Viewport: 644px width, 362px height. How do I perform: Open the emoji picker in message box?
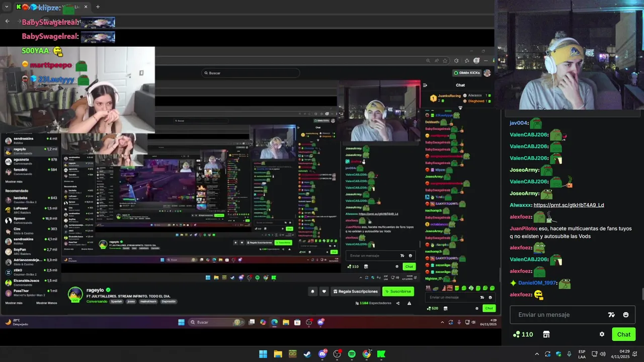tap(626, 315)
